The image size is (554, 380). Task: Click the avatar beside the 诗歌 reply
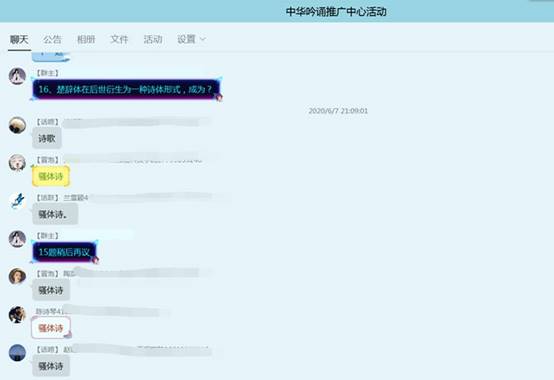click(17, 125)
